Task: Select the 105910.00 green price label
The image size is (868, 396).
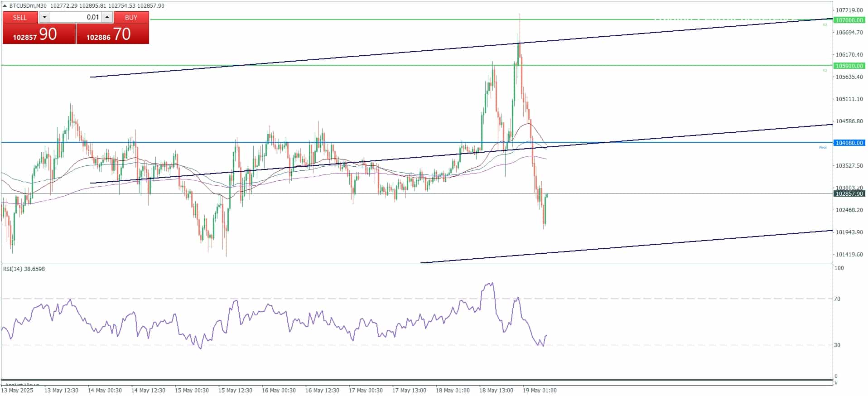Action: pos(849,66)
